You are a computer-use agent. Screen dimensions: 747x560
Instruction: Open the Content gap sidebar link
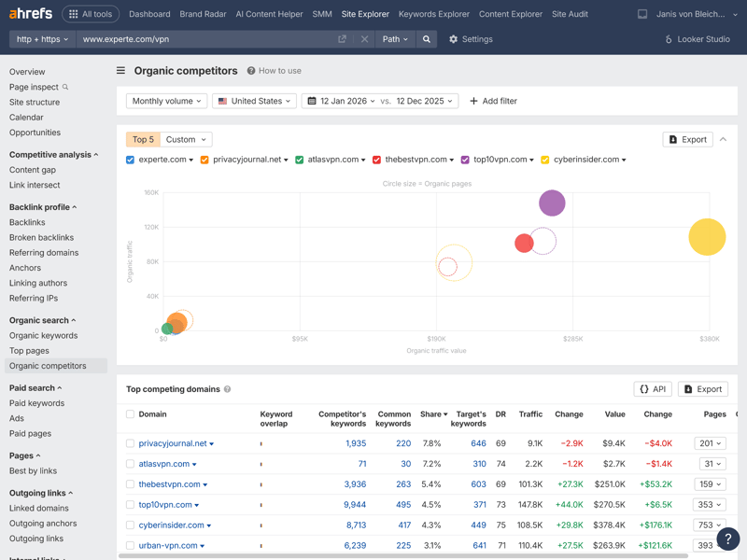click(33, 170)
